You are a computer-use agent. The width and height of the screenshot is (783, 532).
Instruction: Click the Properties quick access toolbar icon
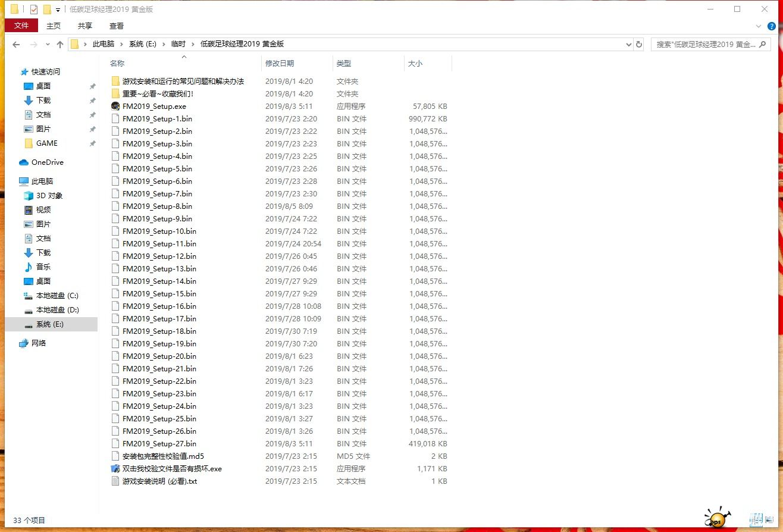[34, 9]
